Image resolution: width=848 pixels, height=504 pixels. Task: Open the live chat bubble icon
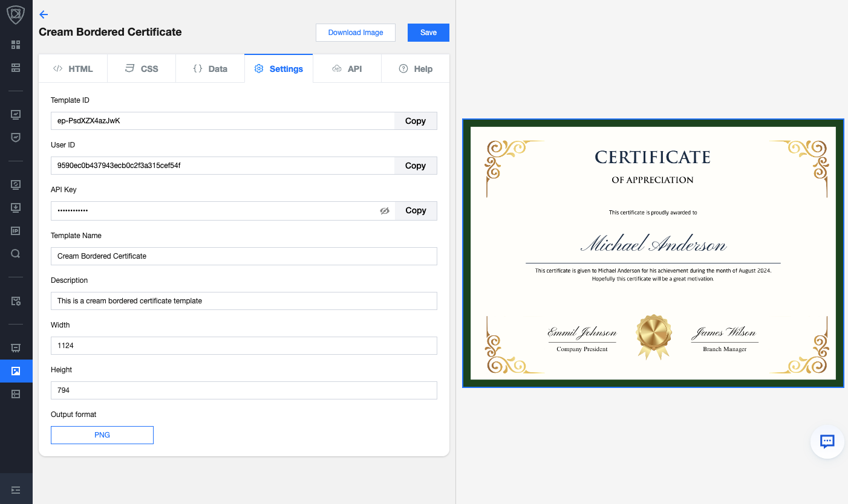tap(827, 442)
